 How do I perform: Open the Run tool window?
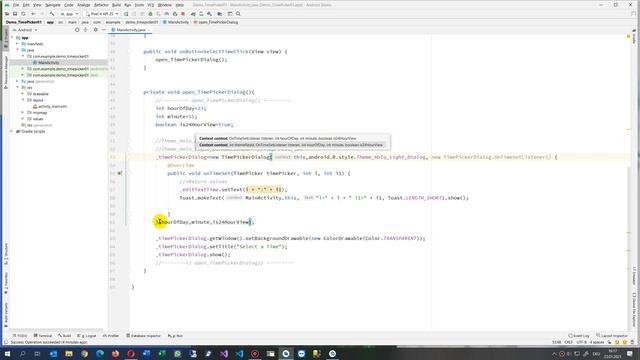[175, 336]
